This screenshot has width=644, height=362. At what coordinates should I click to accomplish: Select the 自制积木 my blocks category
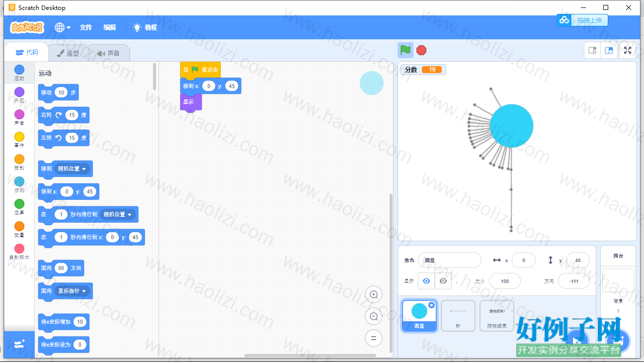(19, 252)
